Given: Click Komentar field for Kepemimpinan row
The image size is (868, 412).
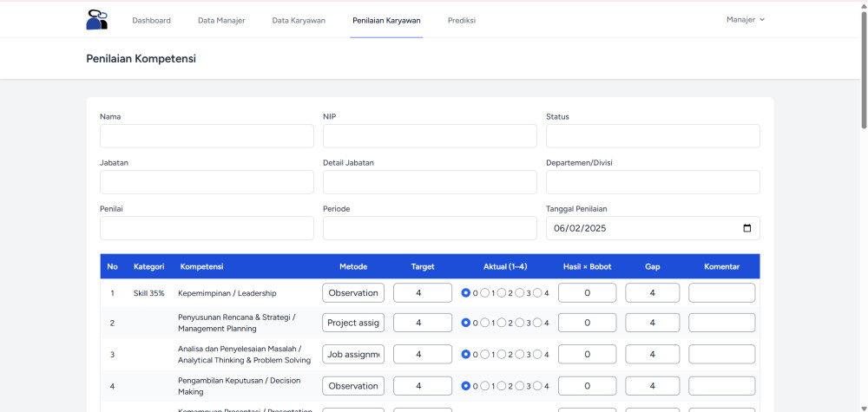Looking at the screenshot, I should 722,293.
